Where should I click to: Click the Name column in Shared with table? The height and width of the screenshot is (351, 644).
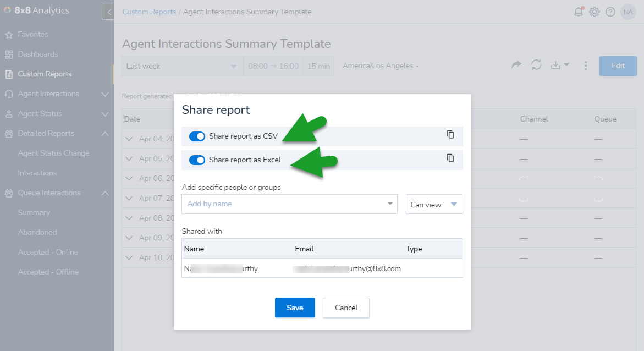point(194,249)
